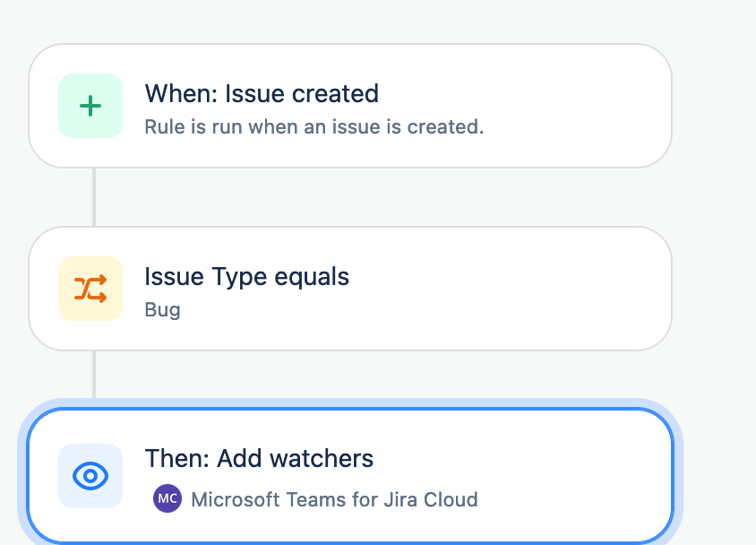Click the blue eye watchers icon
This screenshot has height=545, width=756.
[90, 476]
